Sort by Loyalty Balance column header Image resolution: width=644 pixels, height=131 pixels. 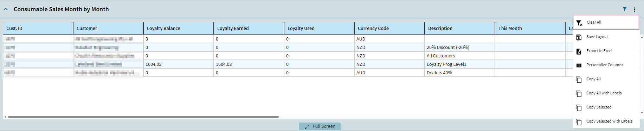pyautogui.click(x=179, y=28)
